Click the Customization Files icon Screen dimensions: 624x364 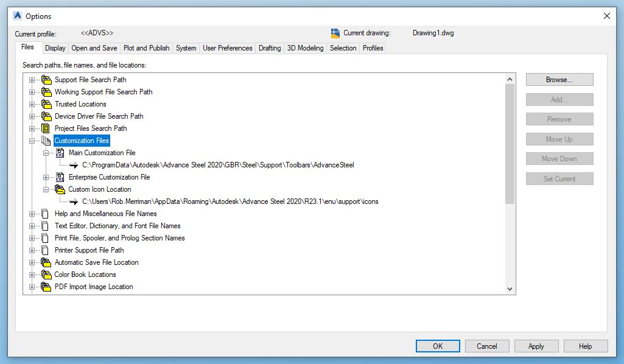pos(47,141)
